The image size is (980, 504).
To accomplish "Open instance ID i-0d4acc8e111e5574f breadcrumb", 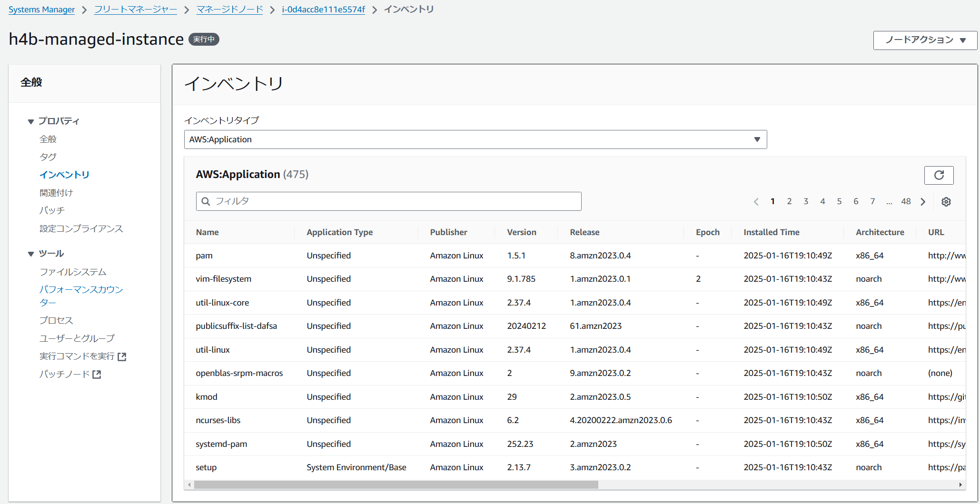I will 324,10.
